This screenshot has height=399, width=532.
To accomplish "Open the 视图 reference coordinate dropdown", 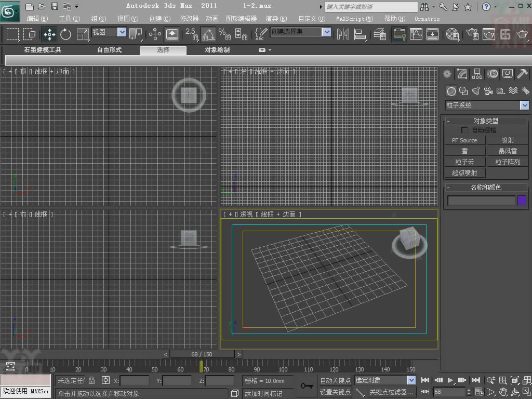I will 109,32.
